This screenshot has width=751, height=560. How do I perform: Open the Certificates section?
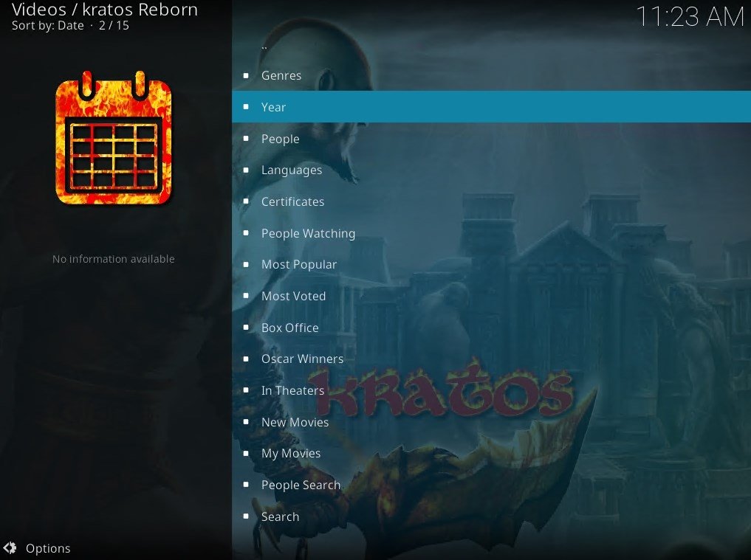click(x=491, y=201)
